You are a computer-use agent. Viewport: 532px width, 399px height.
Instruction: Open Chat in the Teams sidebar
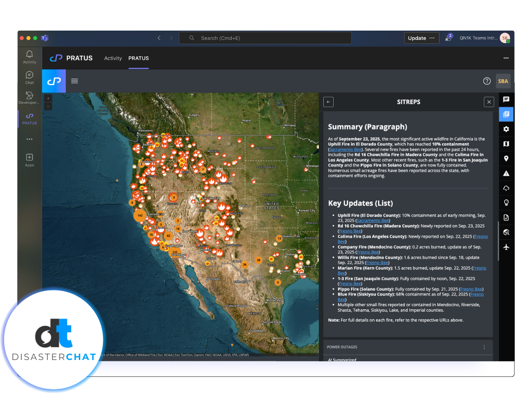click(x=29, y=78)
